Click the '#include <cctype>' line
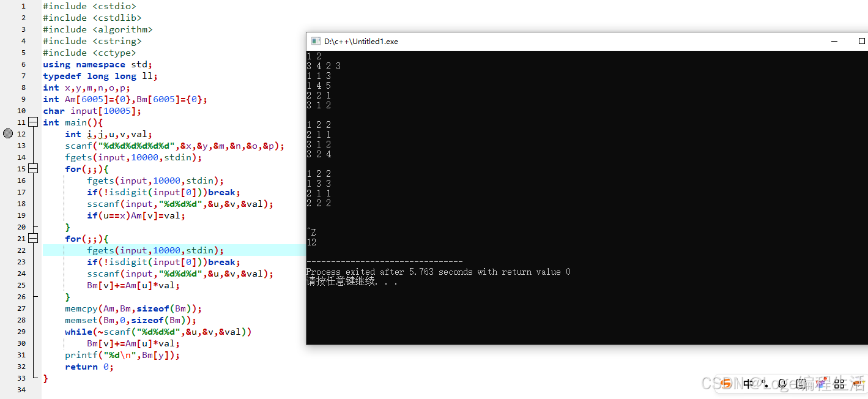The image size is (868, 399). (89, 53)
